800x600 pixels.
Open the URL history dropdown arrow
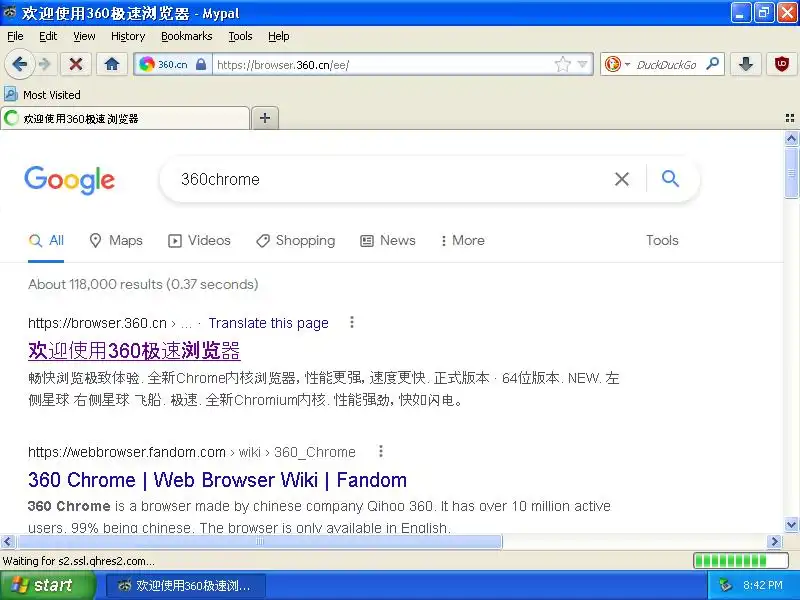tap(582, 65)
